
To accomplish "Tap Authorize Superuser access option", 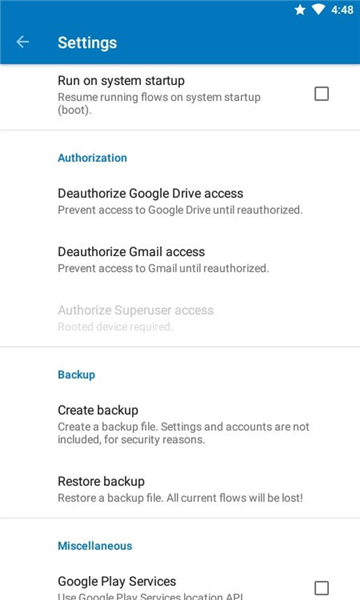I will pyautogui.click(x=180, y=318).
